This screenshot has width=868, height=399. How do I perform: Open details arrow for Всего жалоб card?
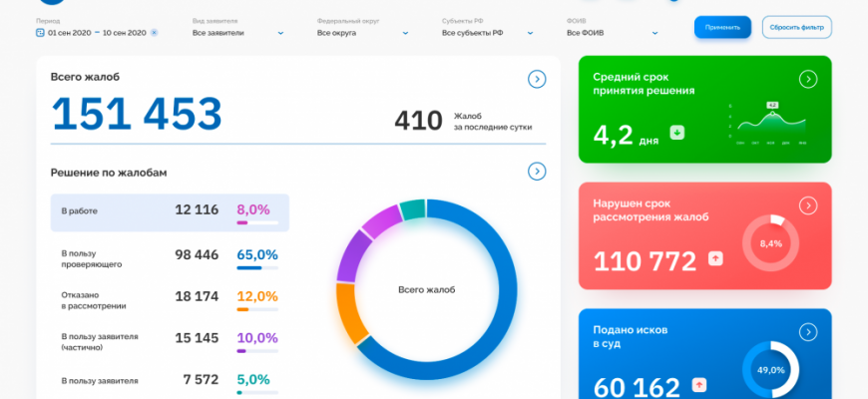click(537, 79)
